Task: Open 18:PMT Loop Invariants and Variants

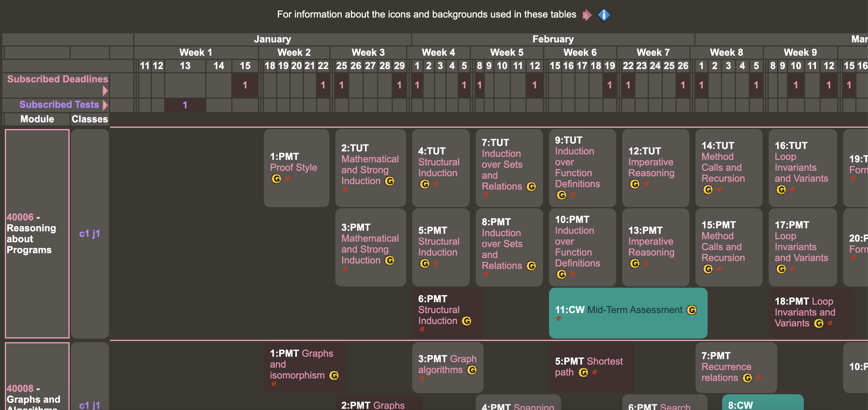Action: pos(804,312)
